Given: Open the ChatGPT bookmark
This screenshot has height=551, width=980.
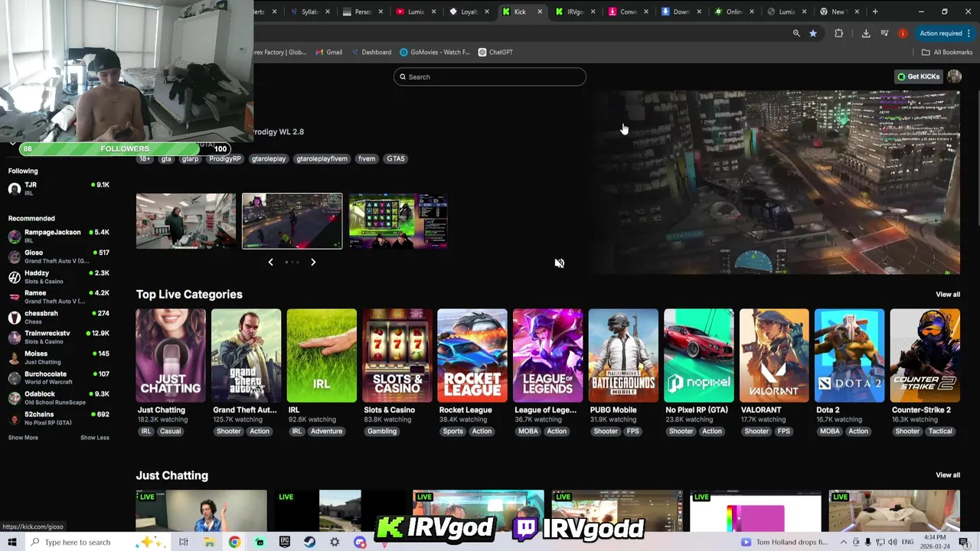Looking at the screenshot, I should coord(495,52).
